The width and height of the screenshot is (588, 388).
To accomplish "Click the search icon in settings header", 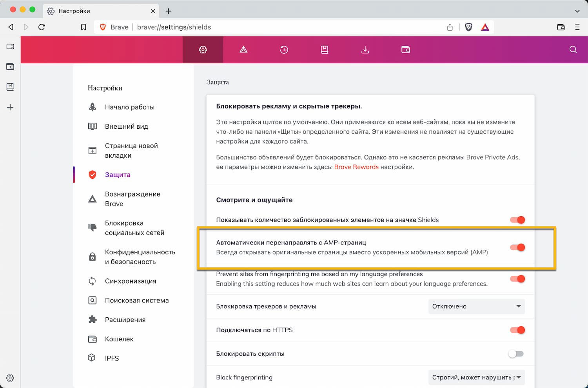I will [x=573, y=50].
